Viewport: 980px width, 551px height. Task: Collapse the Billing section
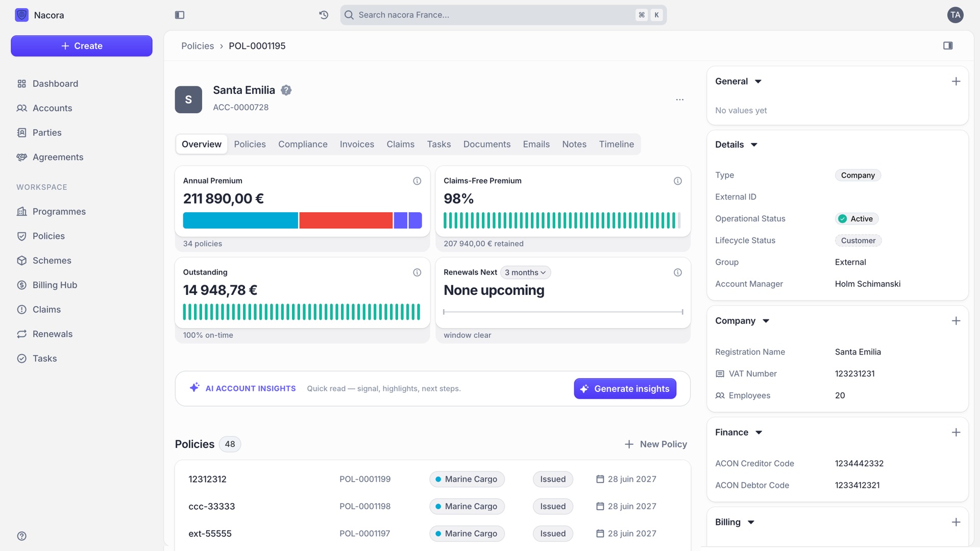751,522
